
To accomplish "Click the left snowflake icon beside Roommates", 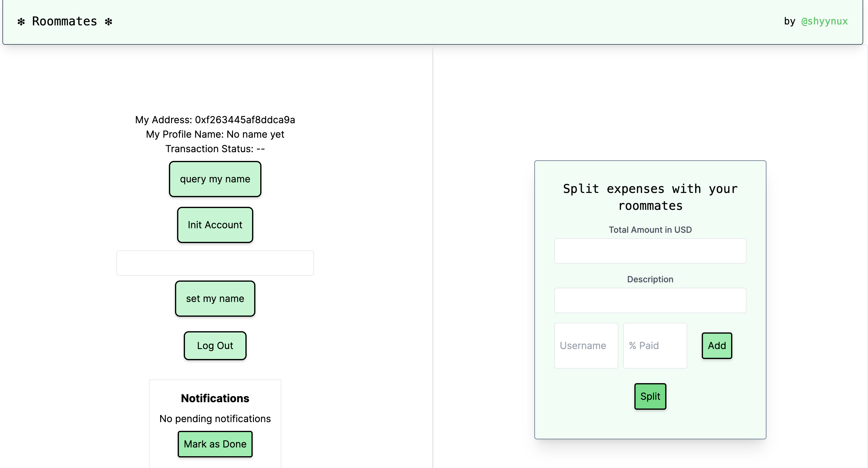I will (x=21, y=22).
